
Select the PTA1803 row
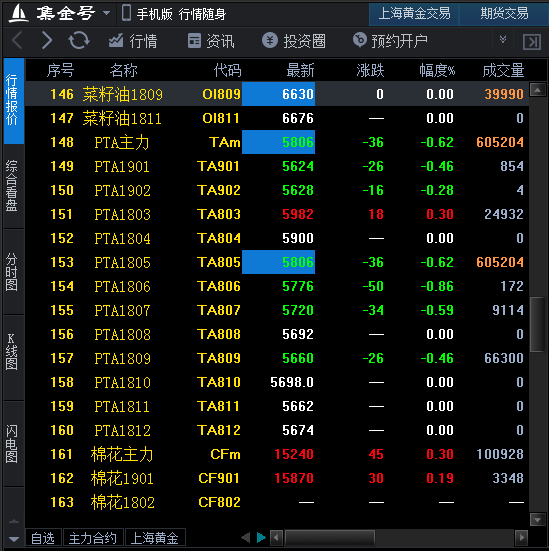(x=277, y=214)
